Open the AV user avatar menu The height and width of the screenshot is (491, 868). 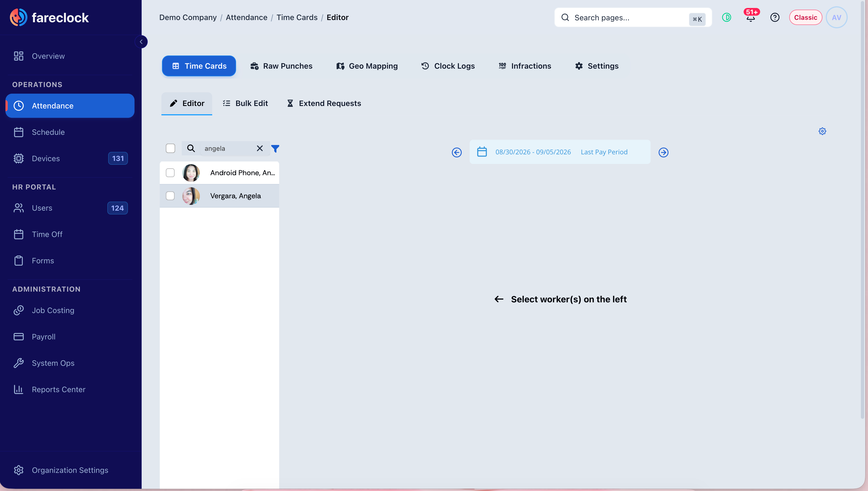[836, 18]
